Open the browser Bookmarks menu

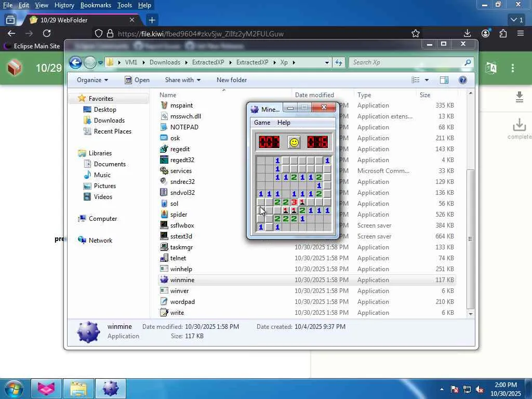coord(96,5)
